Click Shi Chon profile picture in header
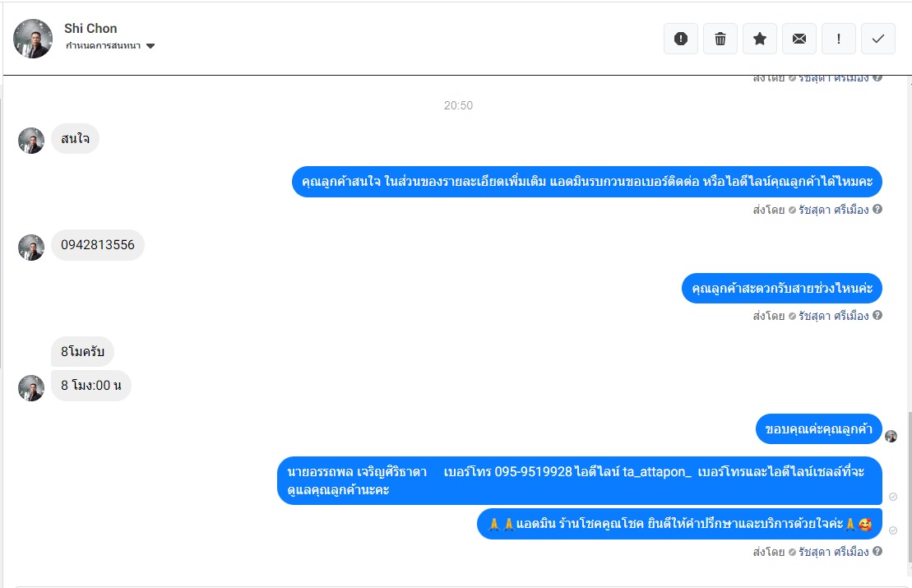The height and width of the screenshot is (588, 912). 33,39
